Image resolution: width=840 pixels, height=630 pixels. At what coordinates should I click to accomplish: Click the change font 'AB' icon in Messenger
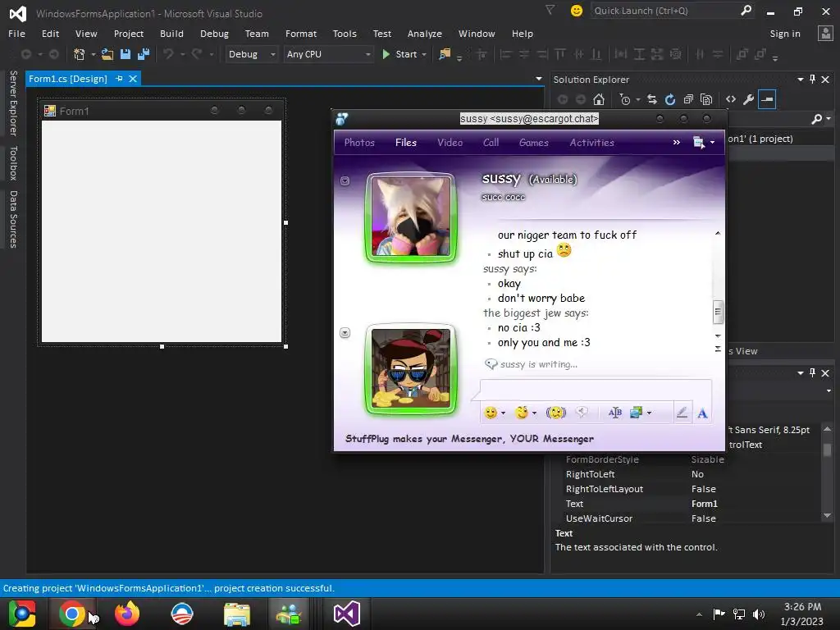pyautogui.click(x=615, y=413)
